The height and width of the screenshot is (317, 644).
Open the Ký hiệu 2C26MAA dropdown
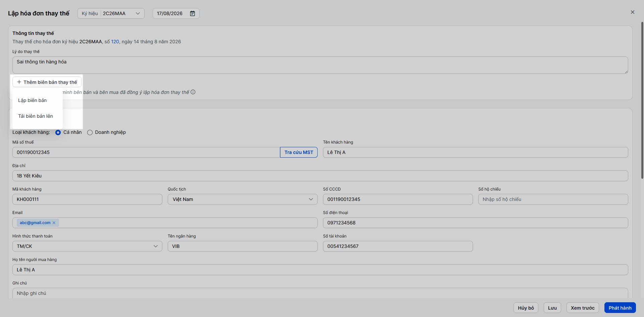(111, 13)
